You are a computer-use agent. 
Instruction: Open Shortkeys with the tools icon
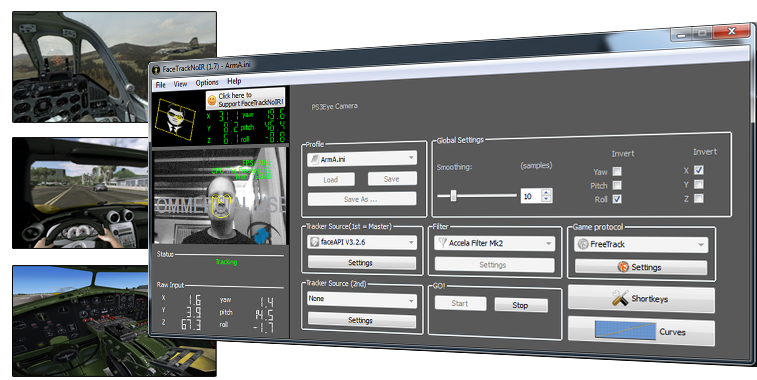620,298
